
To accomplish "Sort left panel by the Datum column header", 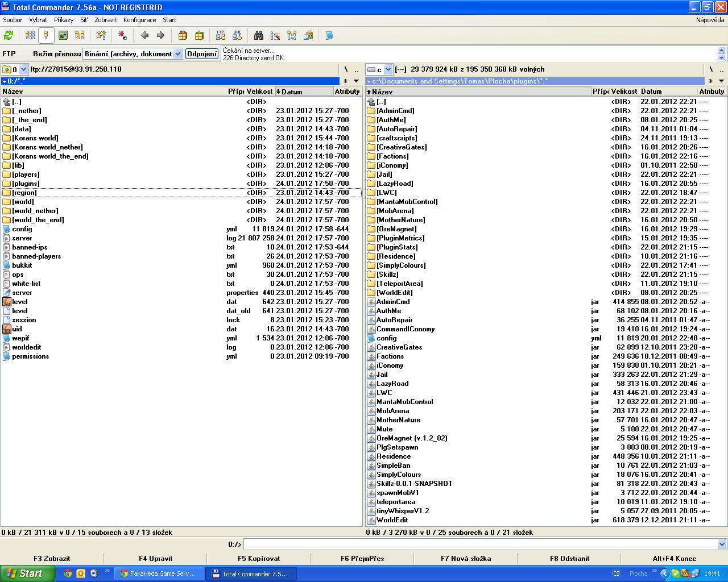I will click(304, 92).
